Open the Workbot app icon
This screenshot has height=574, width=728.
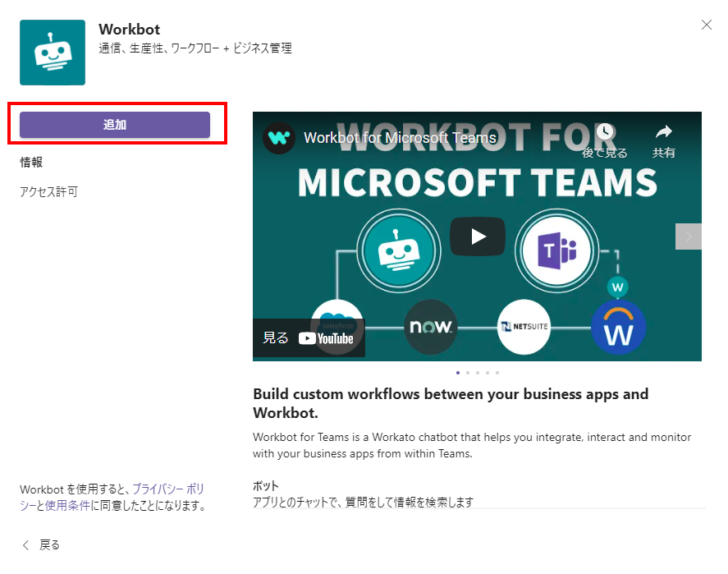point(53,53)
